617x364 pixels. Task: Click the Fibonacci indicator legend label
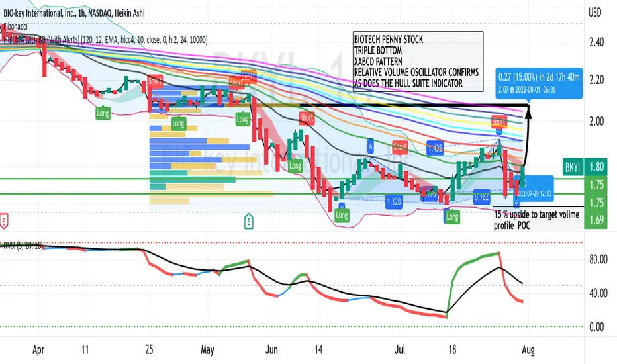click(15, 26)
